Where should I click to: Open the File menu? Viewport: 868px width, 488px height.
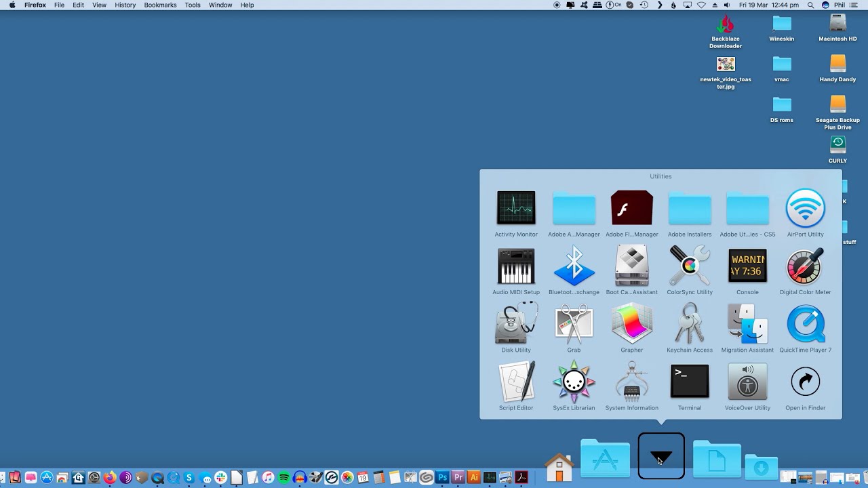click(x=60, y=5)
